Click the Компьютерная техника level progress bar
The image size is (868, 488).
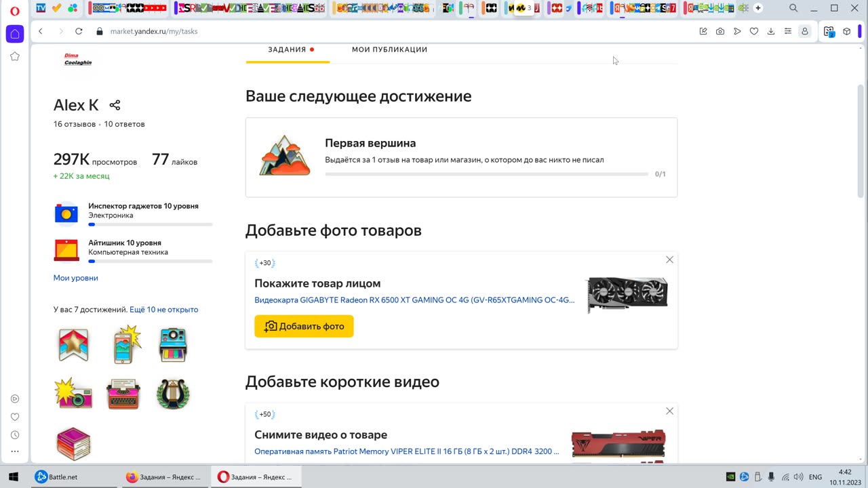(150, 261)
